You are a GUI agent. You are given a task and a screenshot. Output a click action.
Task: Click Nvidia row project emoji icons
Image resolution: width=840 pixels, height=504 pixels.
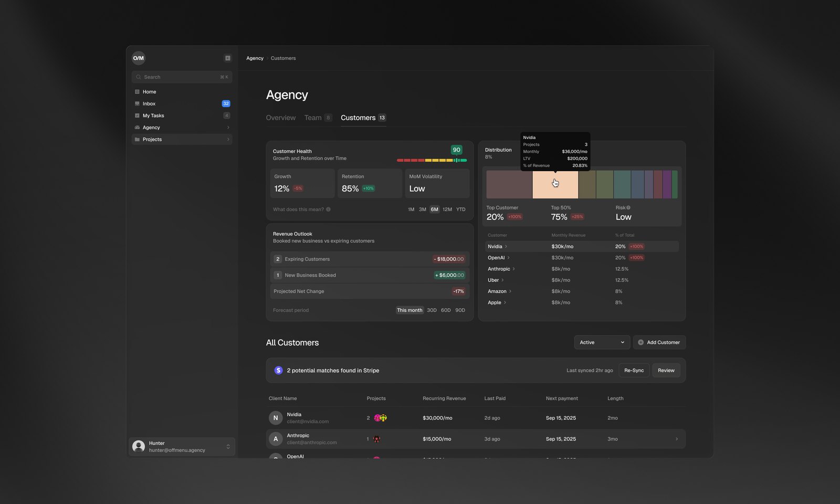(380, 418)
